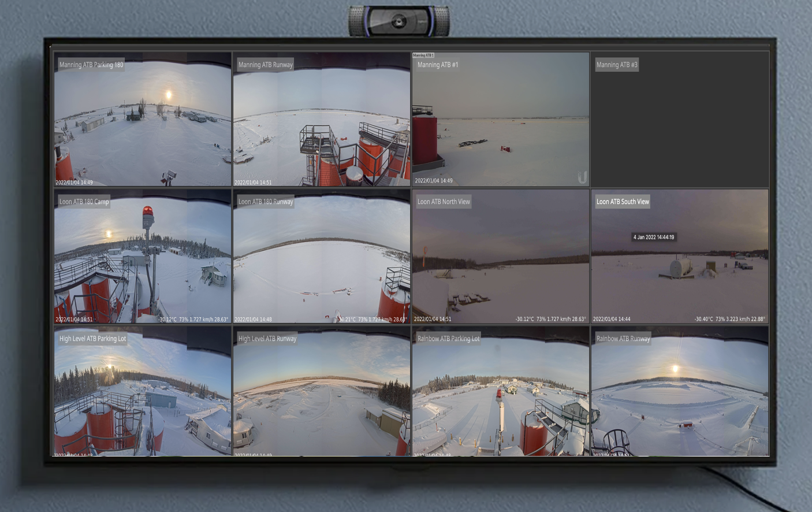Click Manning ATB Runway timestamp 14:51

(253, 183)
